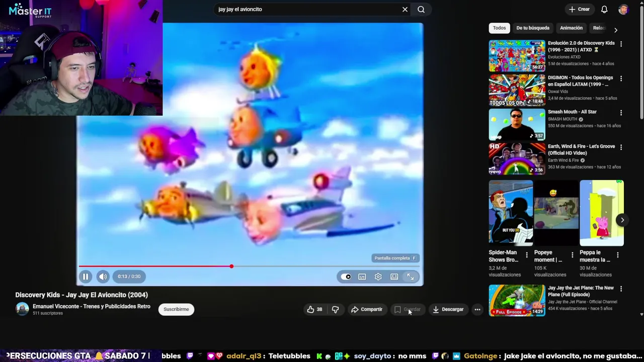Mute the video volume

103,277
